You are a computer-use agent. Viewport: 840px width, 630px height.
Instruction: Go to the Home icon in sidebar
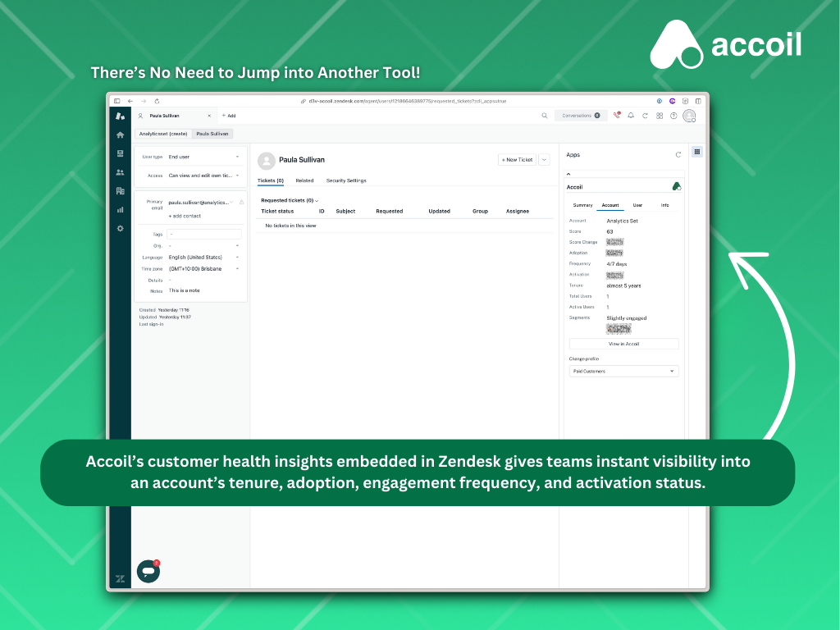[x=121, y=135]
